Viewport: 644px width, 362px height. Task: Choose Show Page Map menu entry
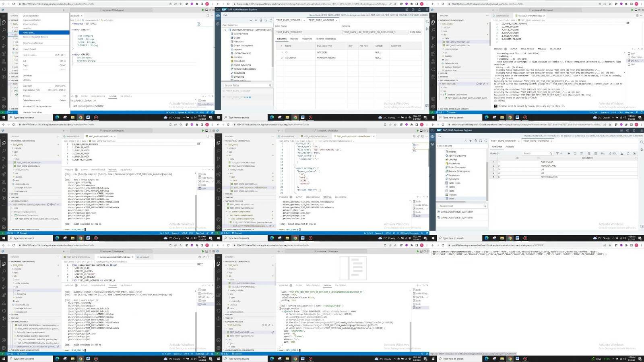pos(43,24)
